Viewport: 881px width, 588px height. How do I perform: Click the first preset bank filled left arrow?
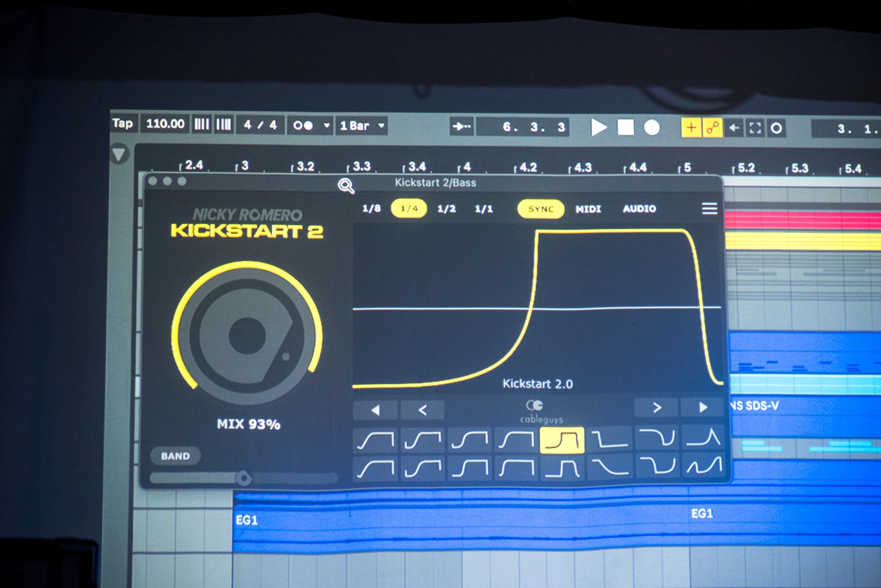coord(375,410)
